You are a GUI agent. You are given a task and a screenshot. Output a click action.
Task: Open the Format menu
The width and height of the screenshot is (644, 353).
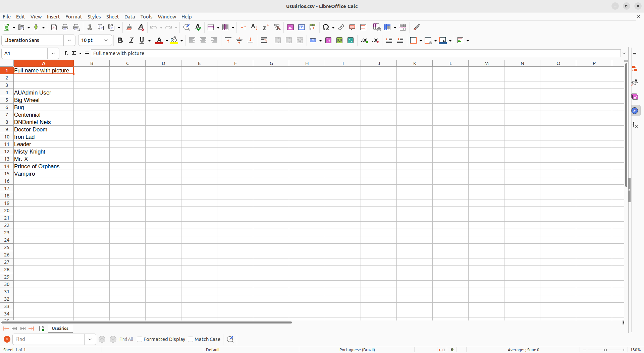73,17
